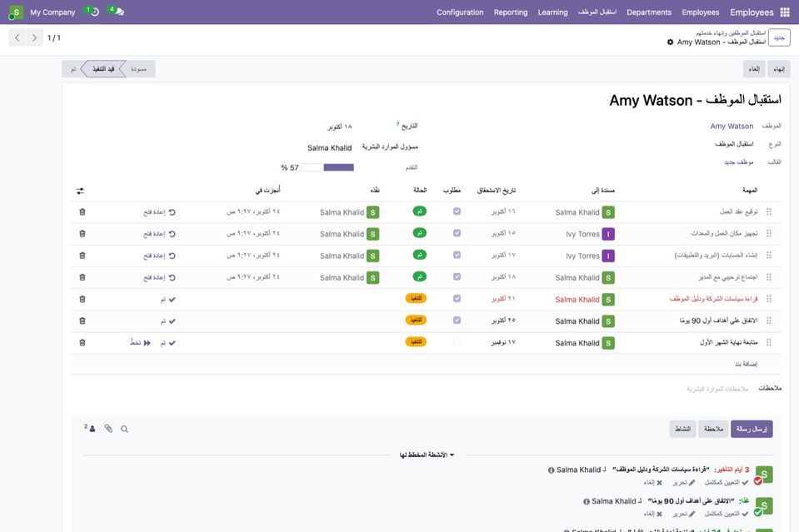Toggle required checkbox of 17 November task
799x532 pixels.
[457, 342]
